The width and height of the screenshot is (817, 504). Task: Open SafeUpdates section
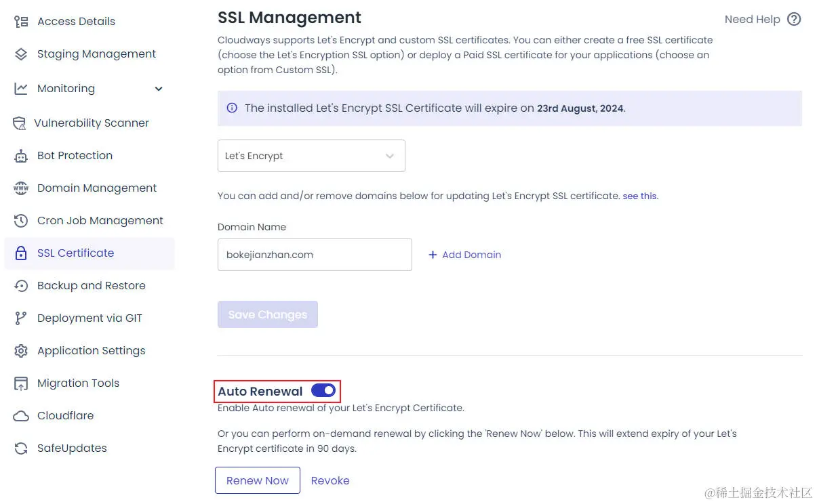tap(72, 448)
